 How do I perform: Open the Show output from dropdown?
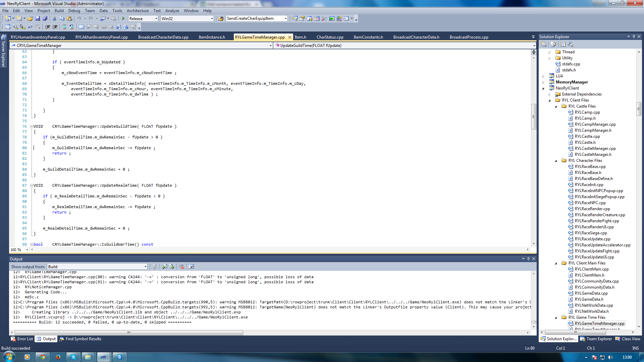click(145, 267)
